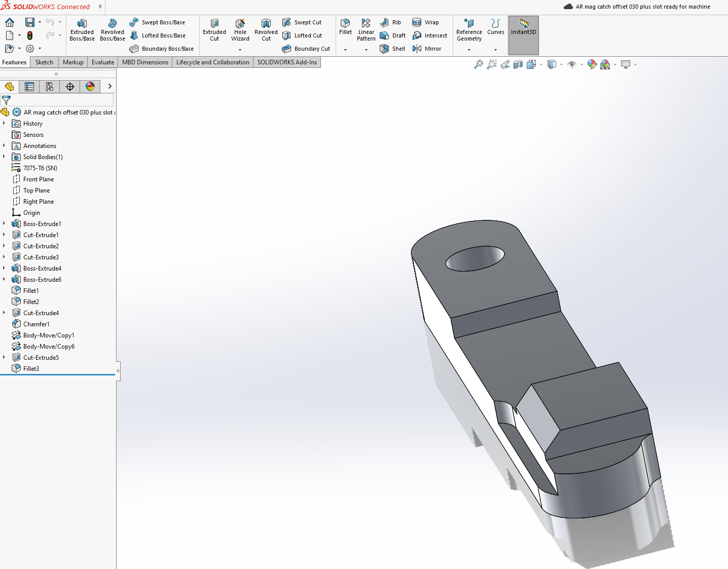This screenshot has width=728, height=569.
Task: Expand the History tree node
Action: pyautogui.click(x=4, y=123)
